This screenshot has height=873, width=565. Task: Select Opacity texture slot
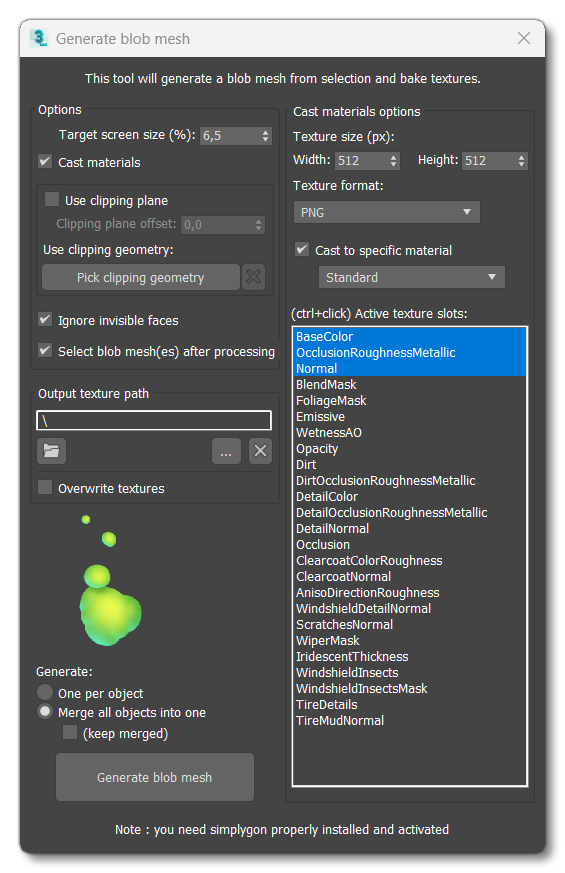(410, 448)
